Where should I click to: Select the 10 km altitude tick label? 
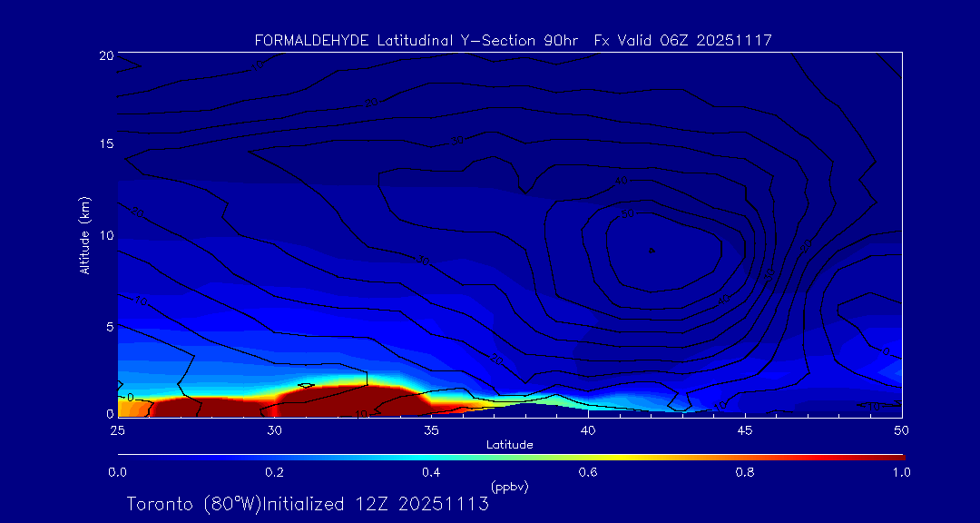[x=105, y=235]
